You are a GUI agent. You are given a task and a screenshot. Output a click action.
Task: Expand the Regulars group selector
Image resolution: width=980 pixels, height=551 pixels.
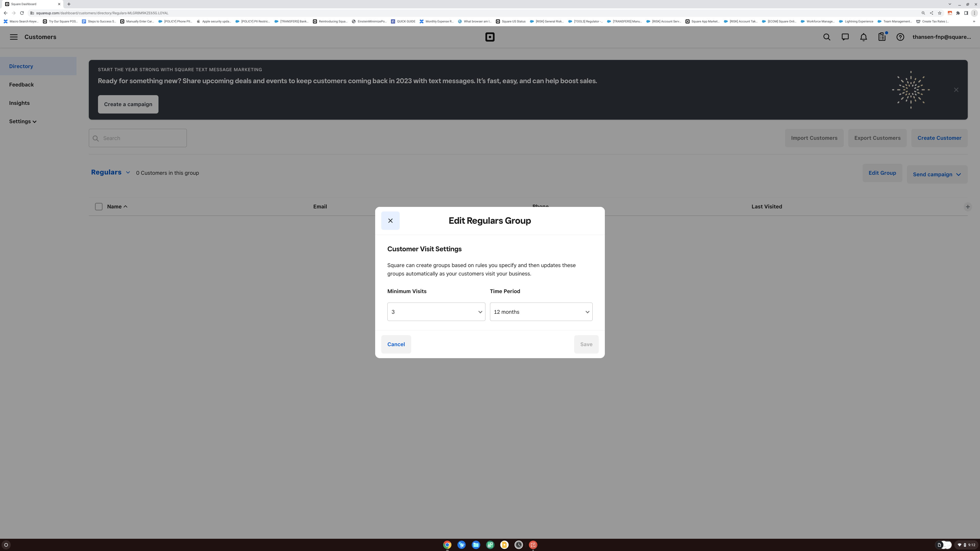110,172
